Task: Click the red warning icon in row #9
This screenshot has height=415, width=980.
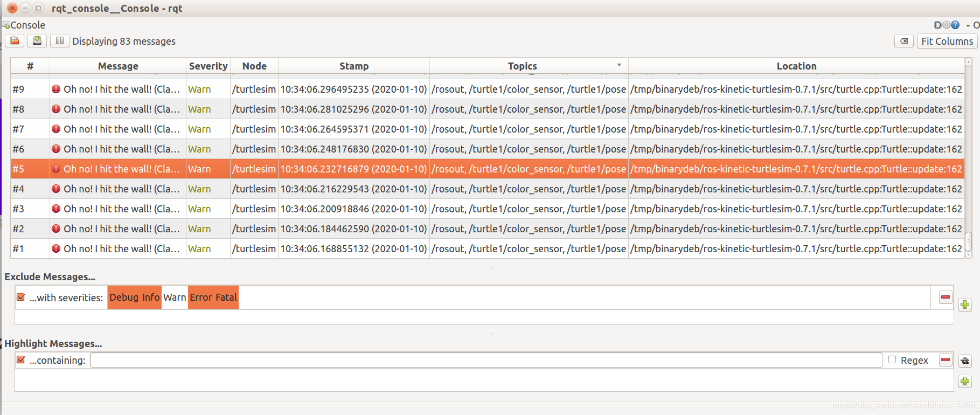Action: 56,89
